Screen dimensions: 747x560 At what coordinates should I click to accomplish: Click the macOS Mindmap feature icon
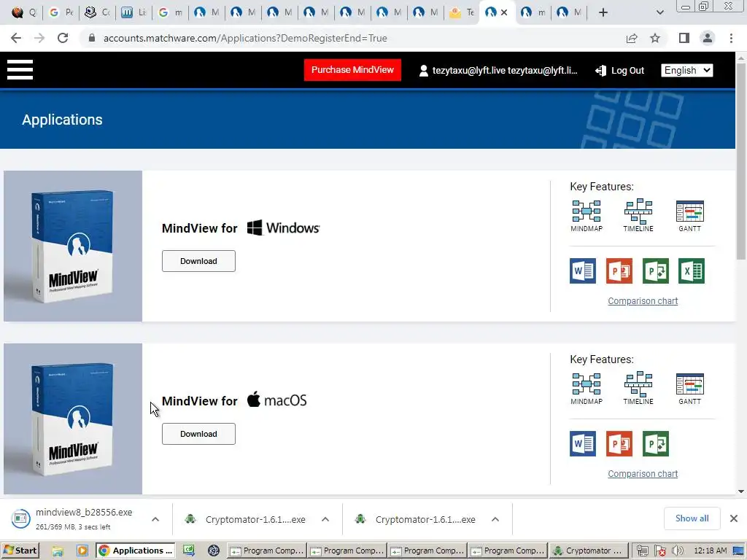tap(587, 388)
